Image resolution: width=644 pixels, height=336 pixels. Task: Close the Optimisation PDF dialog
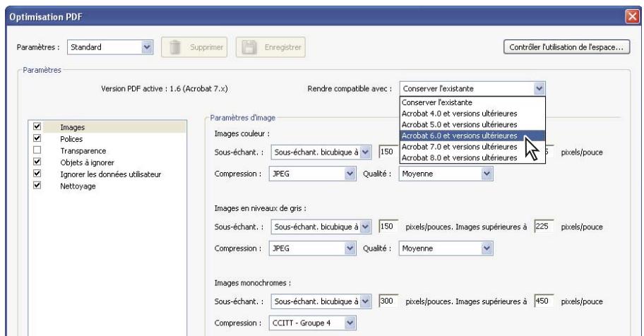(632, 16)
